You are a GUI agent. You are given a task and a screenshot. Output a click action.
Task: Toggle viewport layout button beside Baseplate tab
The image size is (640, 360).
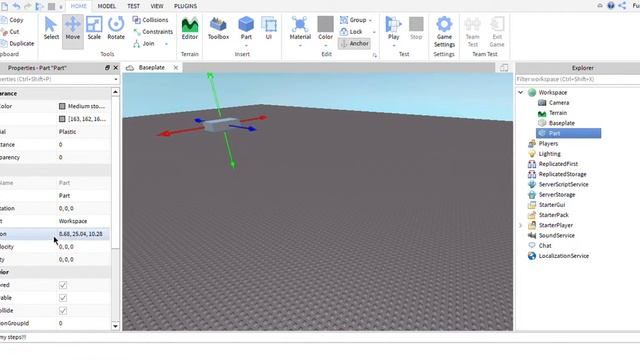pyautogui.click(x=504, y=68)
